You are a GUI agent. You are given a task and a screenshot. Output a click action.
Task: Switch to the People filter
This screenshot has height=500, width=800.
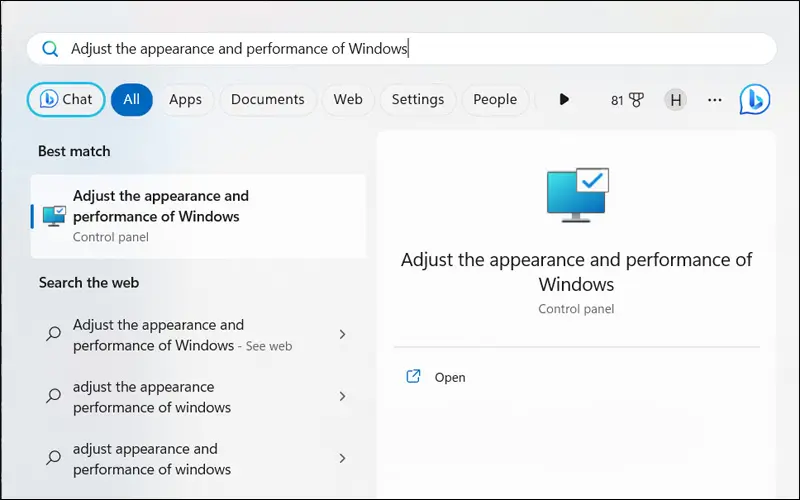coord(495,99)
